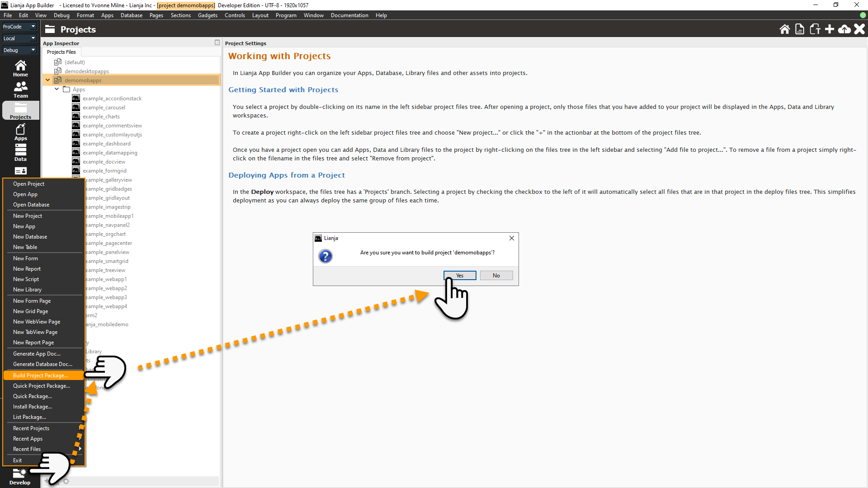Click the App Inspector undock icon
This screenshot has width=868, height=488.
click(217, 42)
